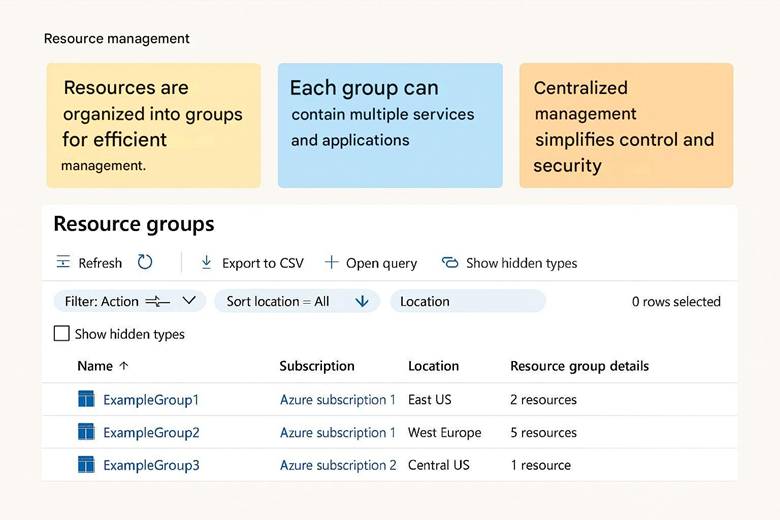Click the circular refresh arrow icon
Image resolution: width=780 pixels, height=520 pixels.
point(145,262)
